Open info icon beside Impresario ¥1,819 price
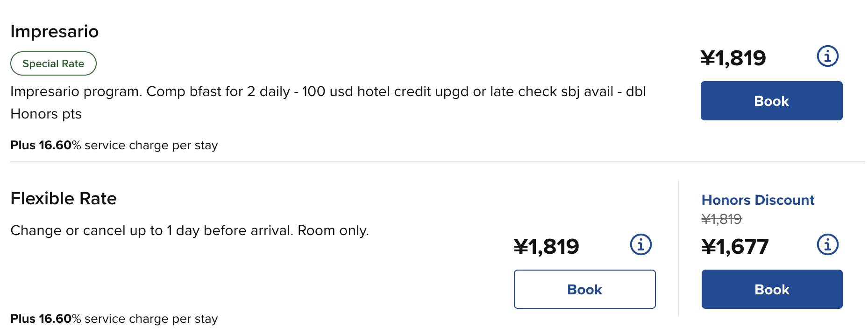The height and width of the screenshot is (334, 868). coord(827,56)
